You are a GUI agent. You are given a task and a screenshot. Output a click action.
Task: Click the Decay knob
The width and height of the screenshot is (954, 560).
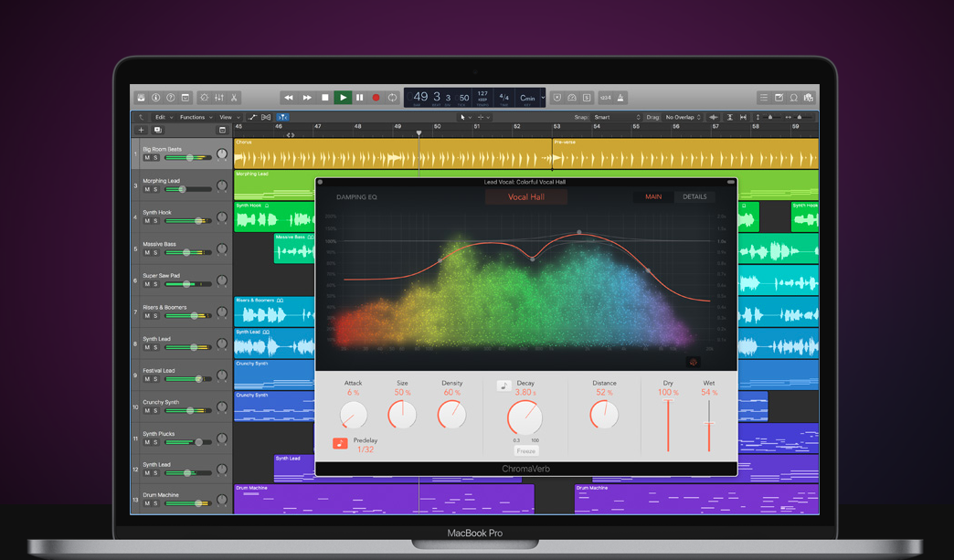(525, 417)
